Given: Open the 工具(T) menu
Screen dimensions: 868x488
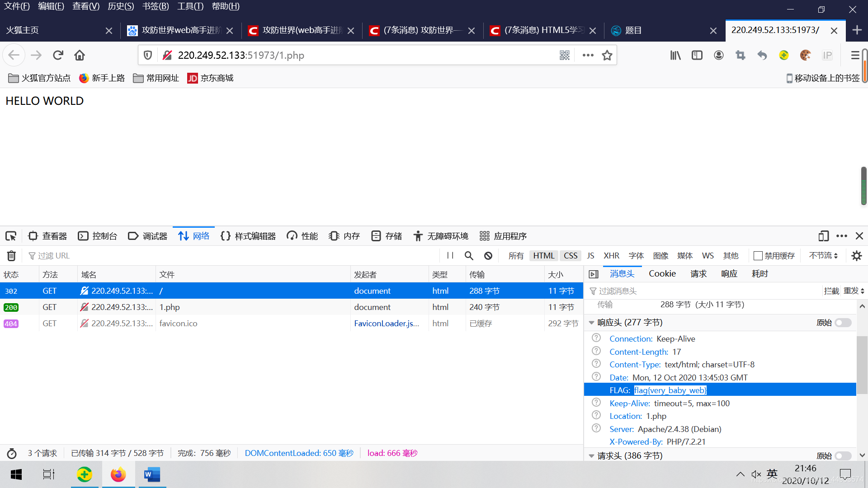Looking at the screenshot, I should click(x=190, y=6).
